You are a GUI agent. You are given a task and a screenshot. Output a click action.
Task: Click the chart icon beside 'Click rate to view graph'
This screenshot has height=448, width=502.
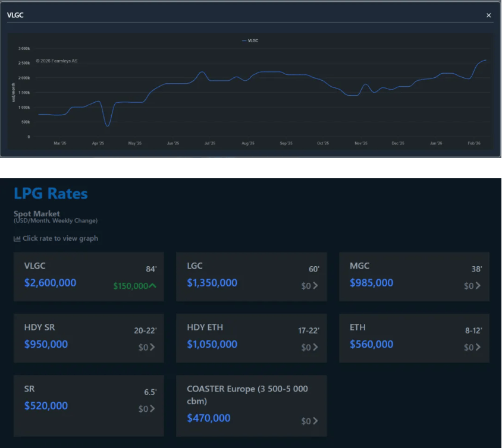click(x=17, y=239)
